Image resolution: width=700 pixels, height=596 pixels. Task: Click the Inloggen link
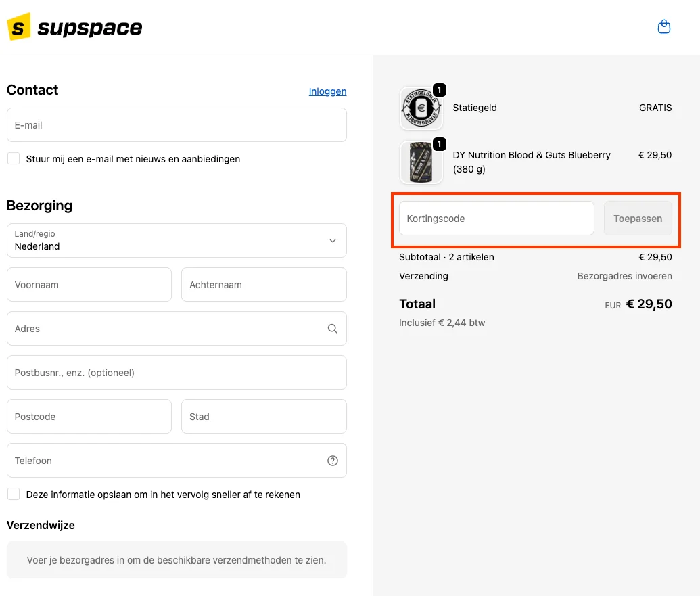click(x=327, y=91)
